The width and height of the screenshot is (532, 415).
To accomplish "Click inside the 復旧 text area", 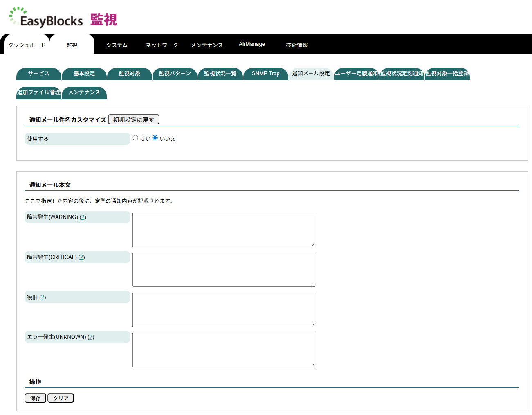I will pyautogui.click(x=223, y=310).
